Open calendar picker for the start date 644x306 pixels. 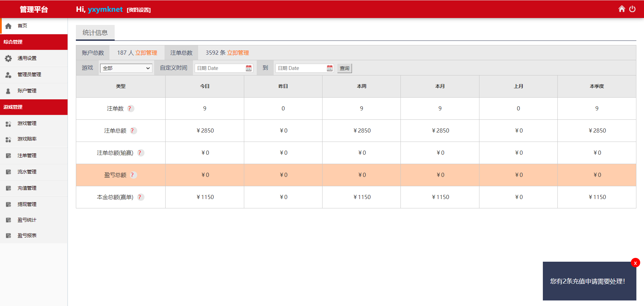click(249, 68)
